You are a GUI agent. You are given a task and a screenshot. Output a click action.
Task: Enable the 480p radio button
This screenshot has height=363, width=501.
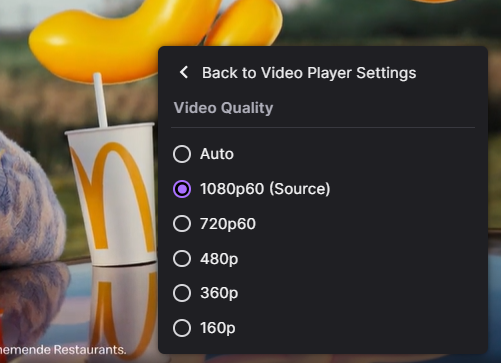(182, 258)
